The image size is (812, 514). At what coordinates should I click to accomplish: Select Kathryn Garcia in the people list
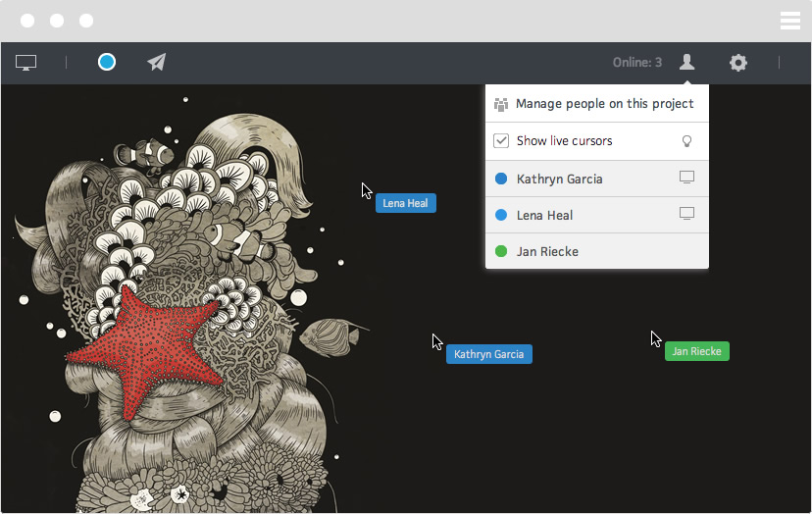pyautogui.click(x=597, y=179)
